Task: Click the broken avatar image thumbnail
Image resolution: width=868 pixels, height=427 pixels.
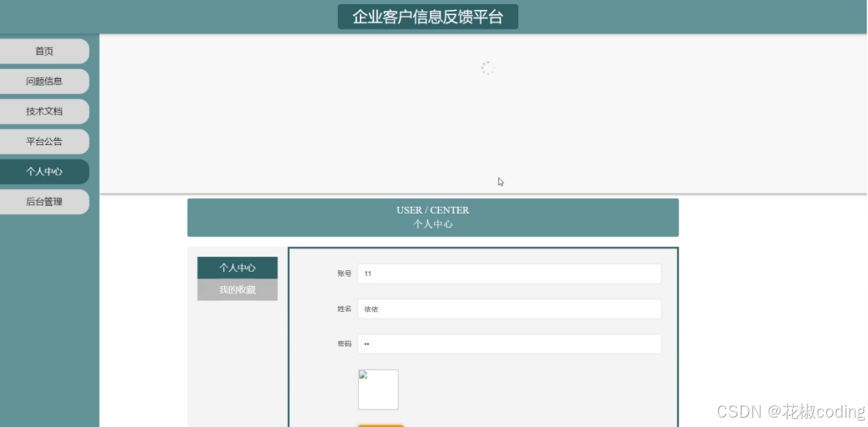Action: tap(378, 390)
